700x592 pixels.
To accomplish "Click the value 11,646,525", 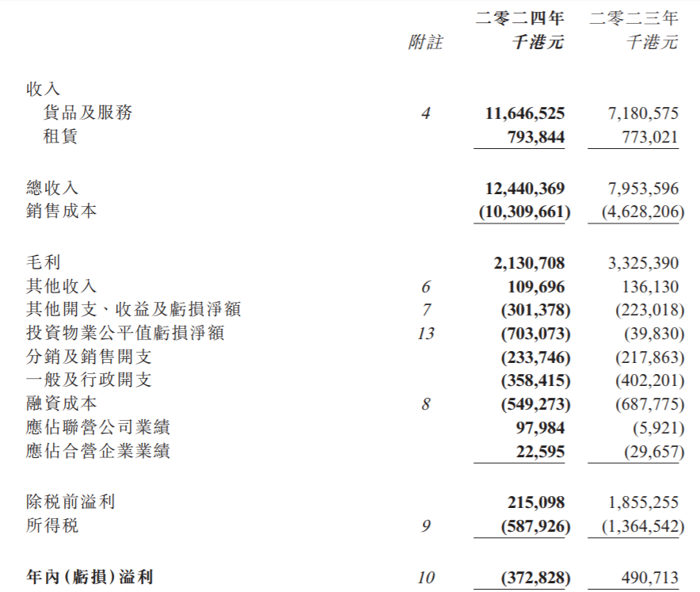I will [x=524, y=113].
